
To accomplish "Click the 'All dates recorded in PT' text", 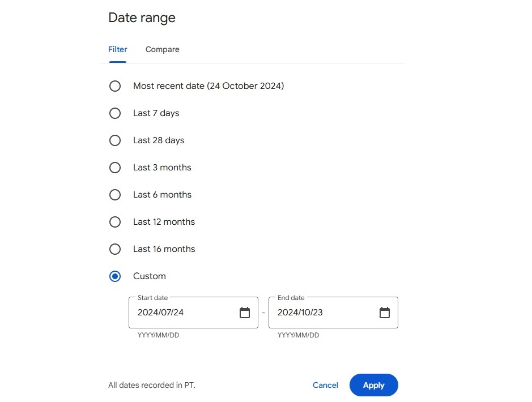I will coord(151,385).
